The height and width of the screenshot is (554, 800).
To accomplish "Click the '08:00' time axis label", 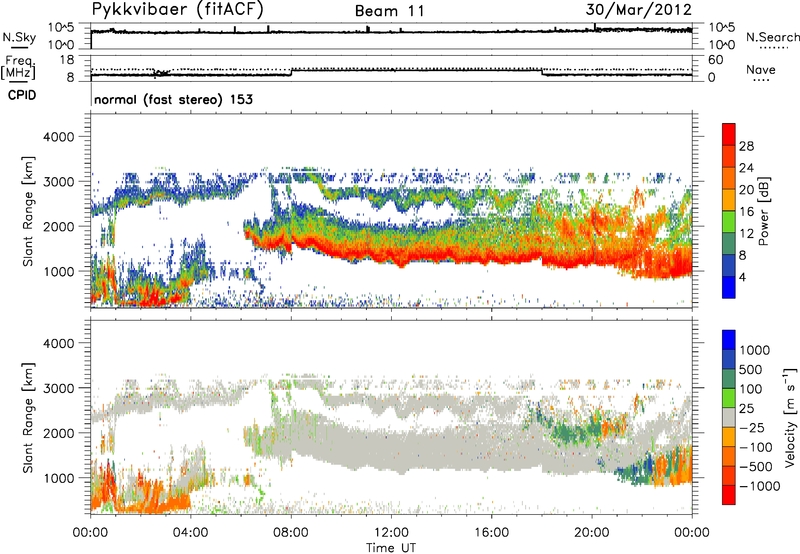I will coord(290,533).
